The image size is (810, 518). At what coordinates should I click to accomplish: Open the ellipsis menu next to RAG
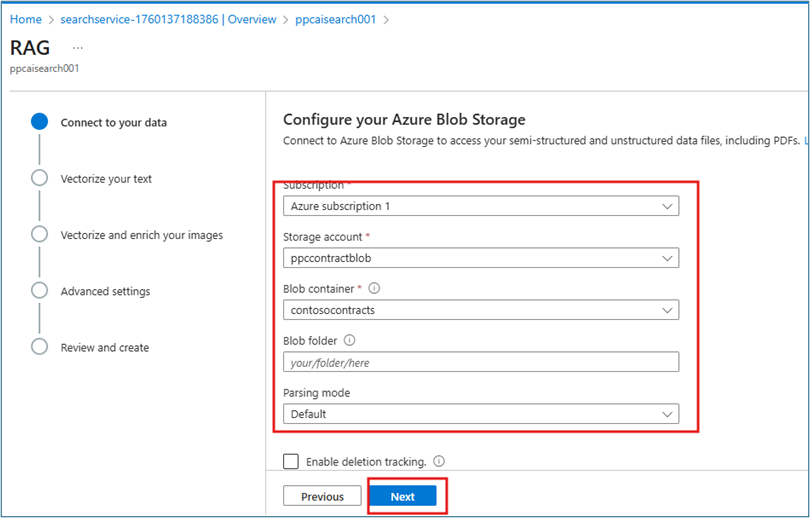[77, 48]
